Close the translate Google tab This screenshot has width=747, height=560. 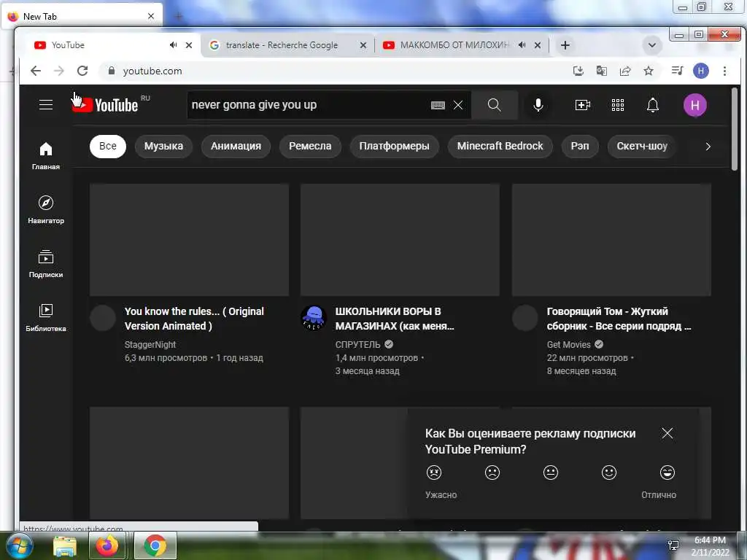coord(363,45)
